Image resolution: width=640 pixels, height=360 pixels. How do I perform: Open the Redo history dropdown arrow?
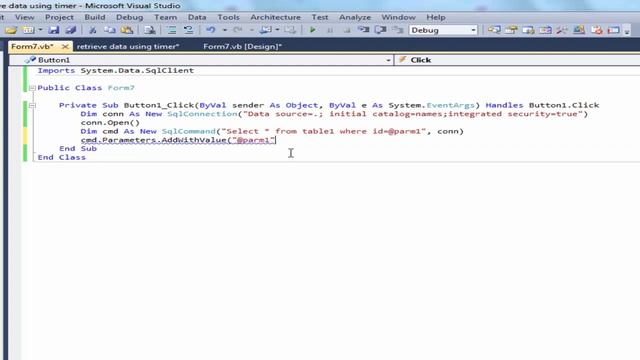[251, 30]
